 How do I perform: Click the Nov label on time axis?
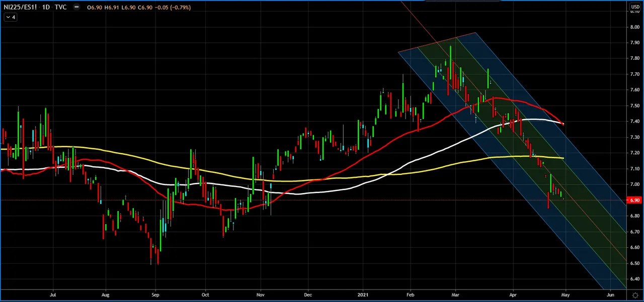(x=260, y=295)
